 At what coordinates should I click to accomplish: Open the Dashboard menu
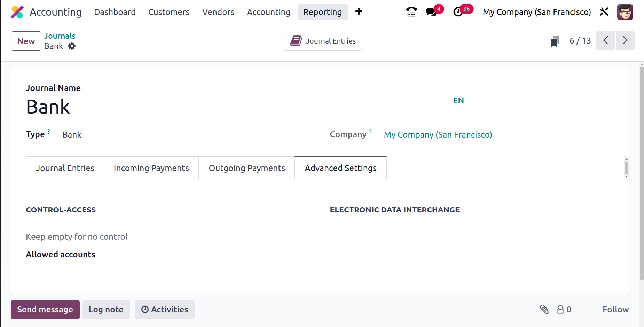tap(115, 12)
